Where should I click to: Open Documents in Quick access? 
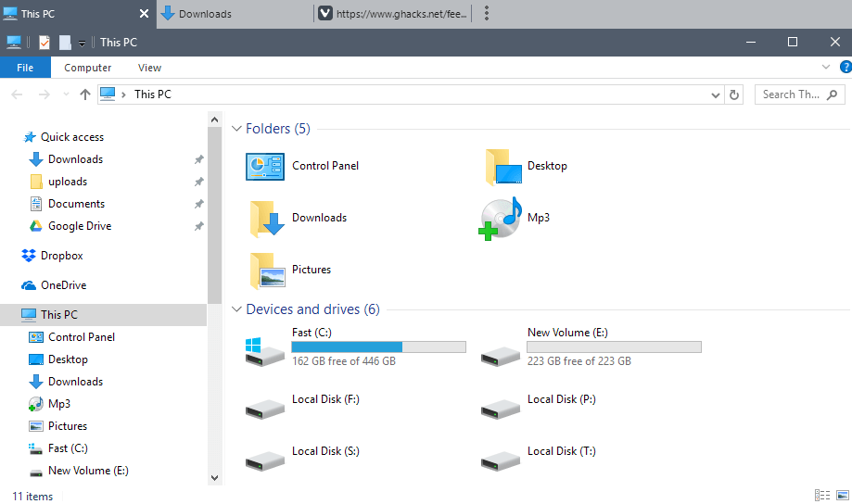pos(76,204)
